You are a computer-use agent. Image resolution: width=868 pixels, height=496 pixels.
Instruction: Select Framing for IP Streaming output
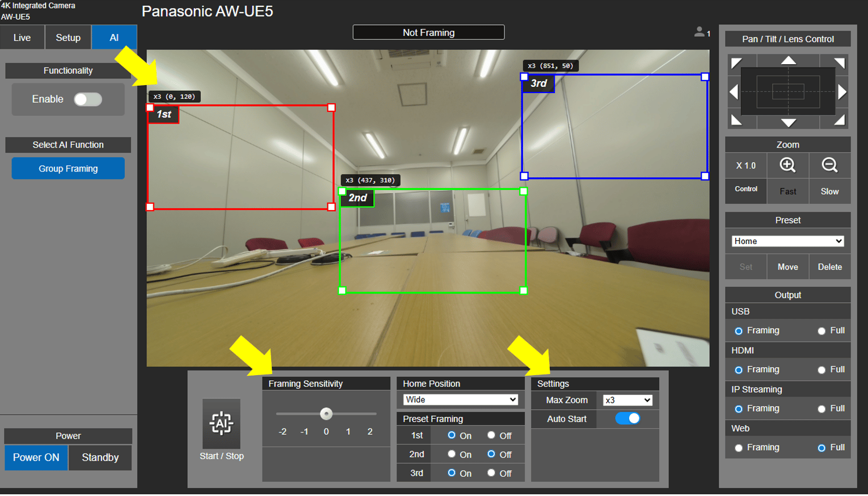(739, 409)
